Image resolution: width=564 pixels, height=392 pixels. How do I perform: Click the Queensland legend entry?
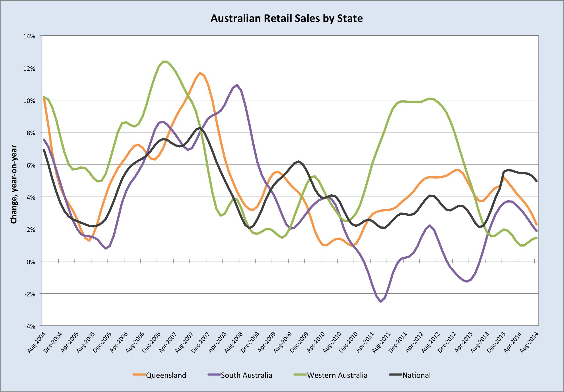[x=166, y=375]
